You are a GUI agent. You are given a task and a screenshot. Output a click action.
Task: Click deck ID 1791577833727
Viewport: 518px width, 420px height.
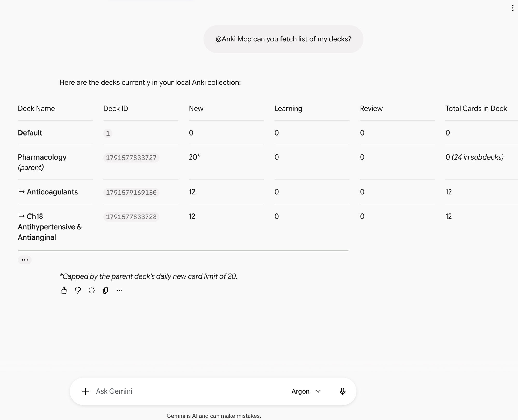(x=131, y=158)
